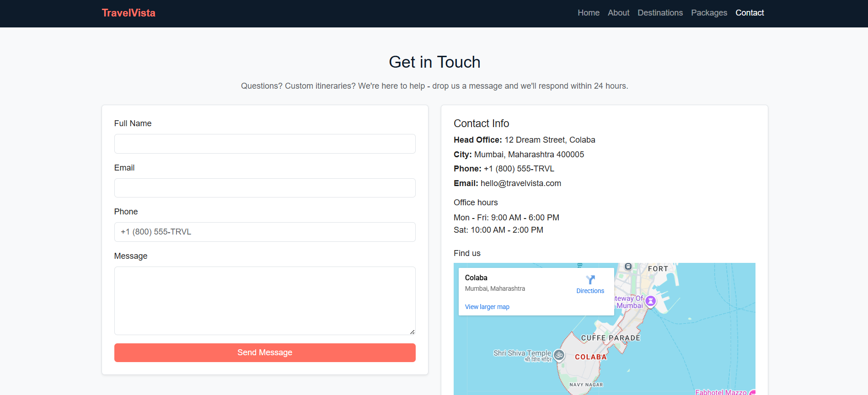Click the Cuffe Parade area on map

[x=610, y=338]
